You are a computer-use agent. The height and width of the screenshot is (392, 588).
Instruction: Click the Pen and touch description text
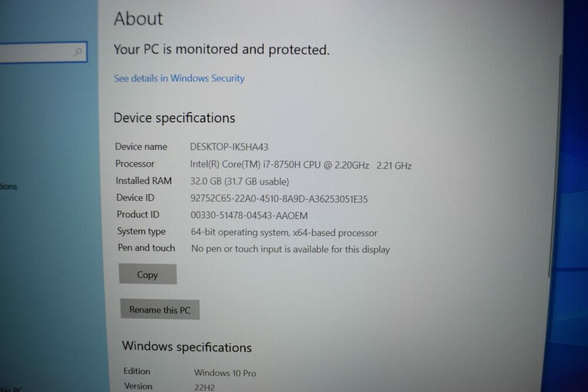coord(290,249)
